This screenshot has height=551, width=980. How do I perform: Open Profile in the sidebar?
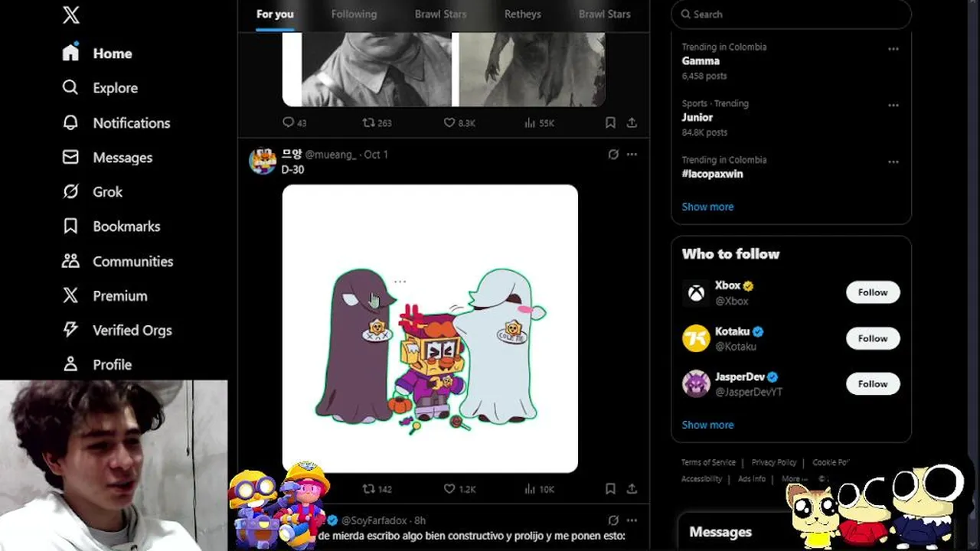pyautogui.click(x=96, y=364)
